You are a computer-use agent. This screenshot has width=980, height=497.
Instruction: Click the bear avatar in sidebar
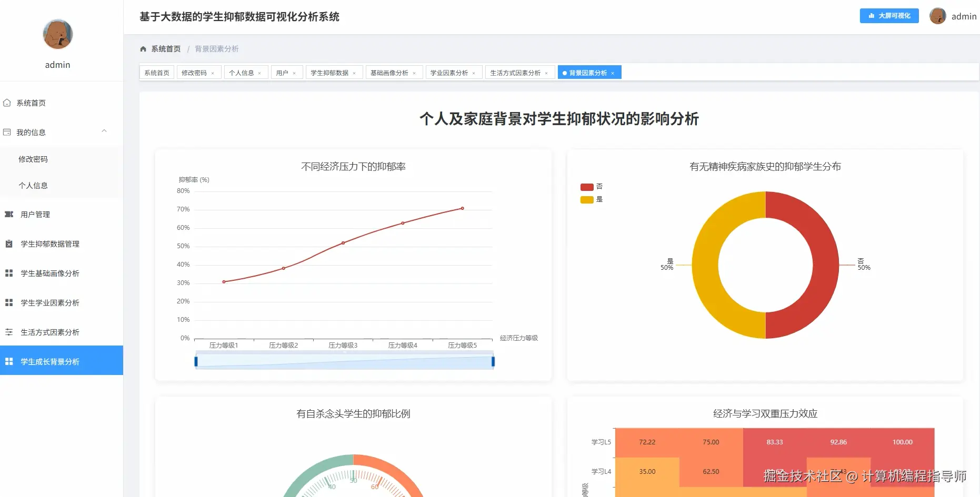(x=57, y=34)
